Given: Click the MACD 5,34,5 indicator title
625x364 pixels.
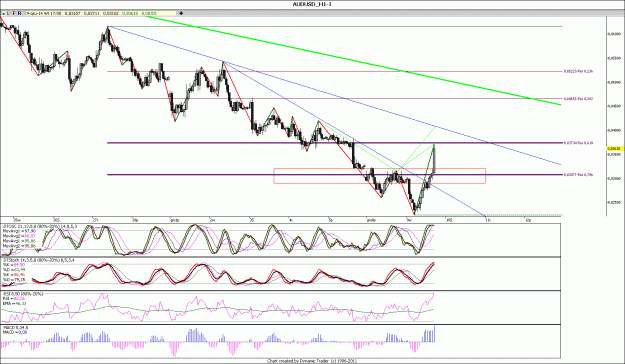Looking at the screenshot, I should click(16, 328).
